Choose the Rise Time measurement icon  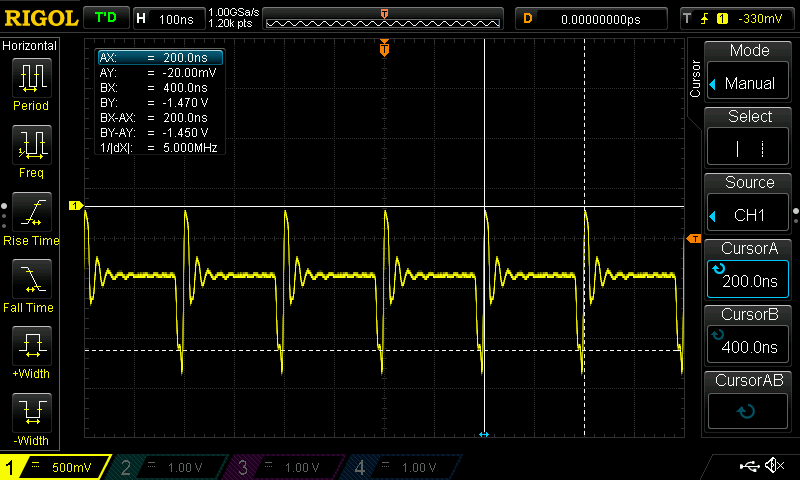click(30, 217)
